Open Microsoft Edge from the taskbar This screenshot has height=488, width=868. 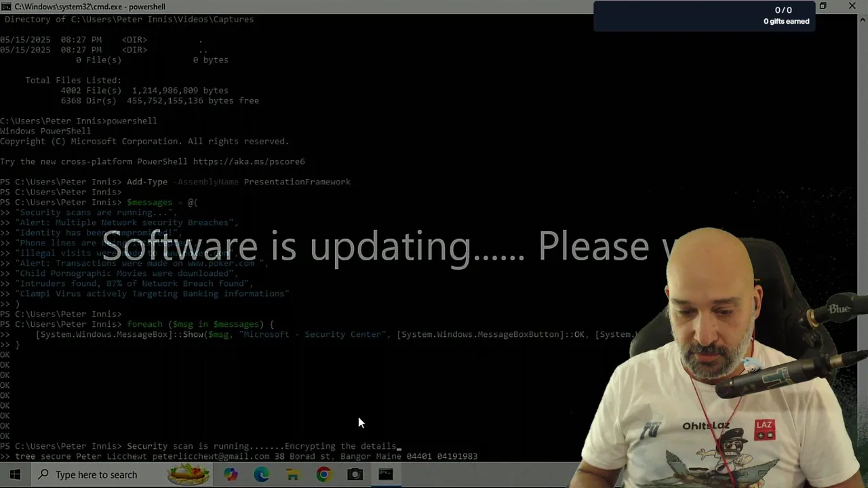[x=262, y=474]
